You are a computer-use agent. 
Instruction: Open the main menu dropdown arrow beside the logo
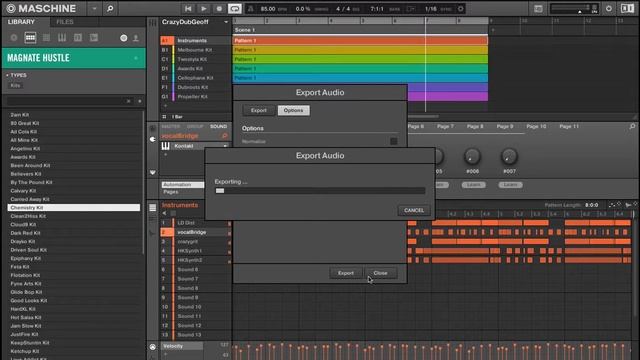94,8
